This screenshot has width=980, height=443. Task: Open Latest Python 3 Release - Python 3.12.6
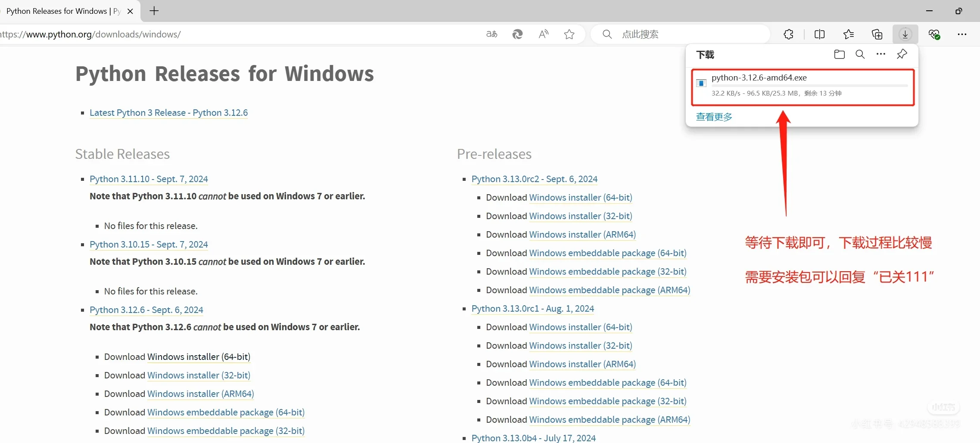(x=169, y=113)
